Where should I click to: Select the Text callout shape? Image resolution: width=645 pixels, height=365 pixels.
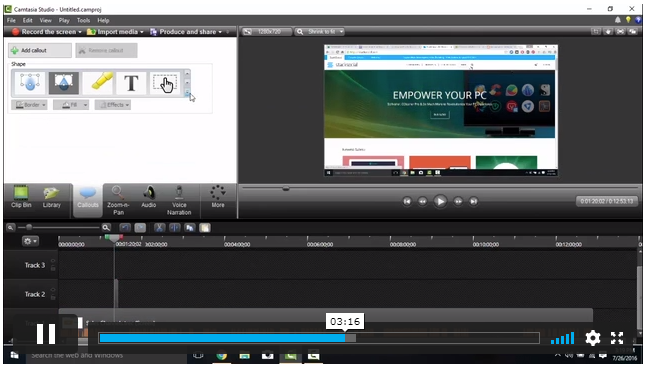tap(131, 83)
